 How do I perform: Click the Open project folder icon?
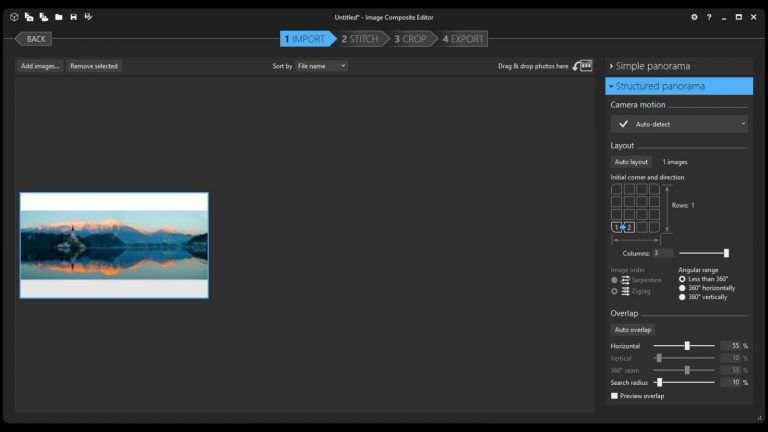point(58,17)
